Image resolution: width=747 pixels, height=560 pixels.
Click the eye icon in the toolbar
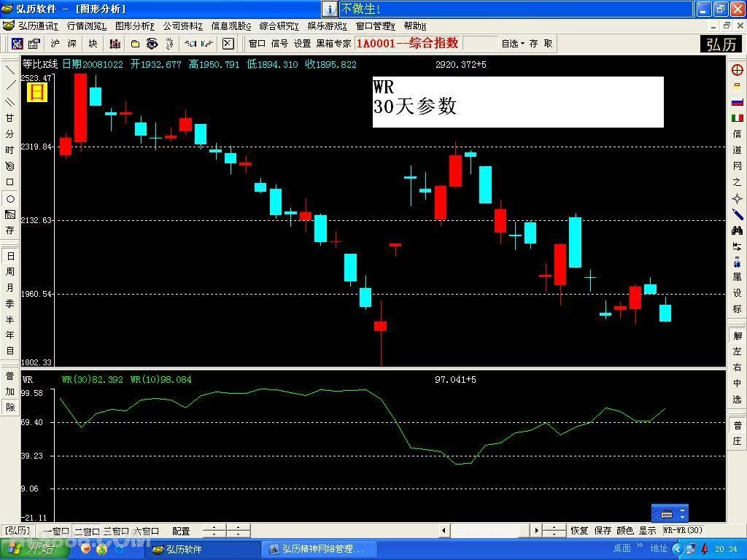tap(152, 44)
